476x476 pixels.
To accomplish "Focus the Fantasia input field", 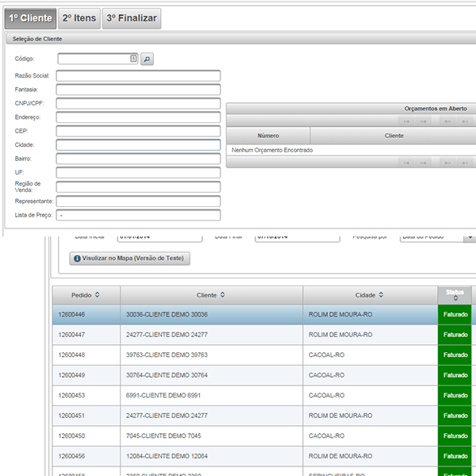I will click(138, 90).
